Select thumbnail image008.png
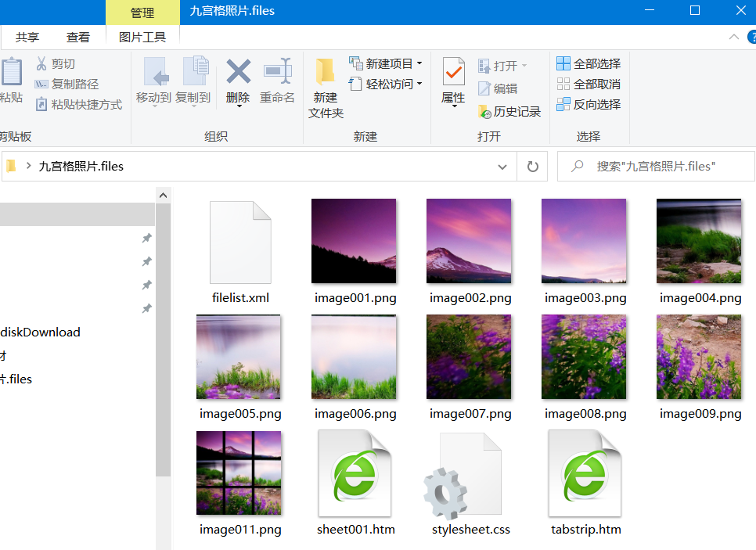The height and width of the screenshot is (550, 756). click(x=584, y=357)
